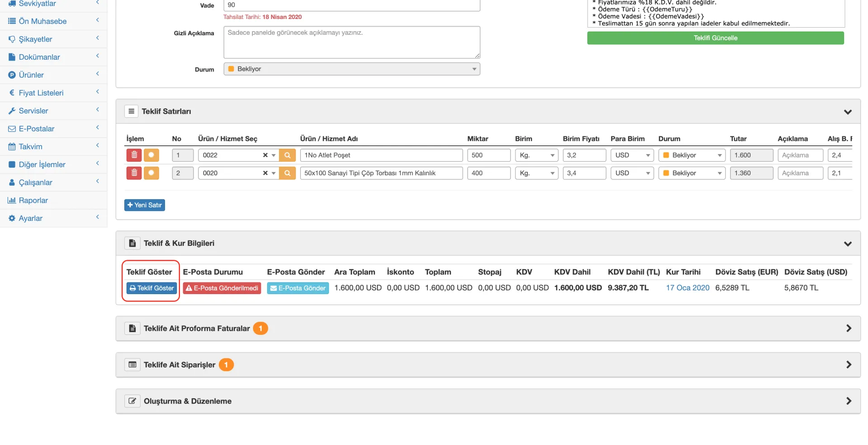Open Para Birim USD dropdown row 2
The width and height of the screenshot is (868, 445).
[632, 173]
